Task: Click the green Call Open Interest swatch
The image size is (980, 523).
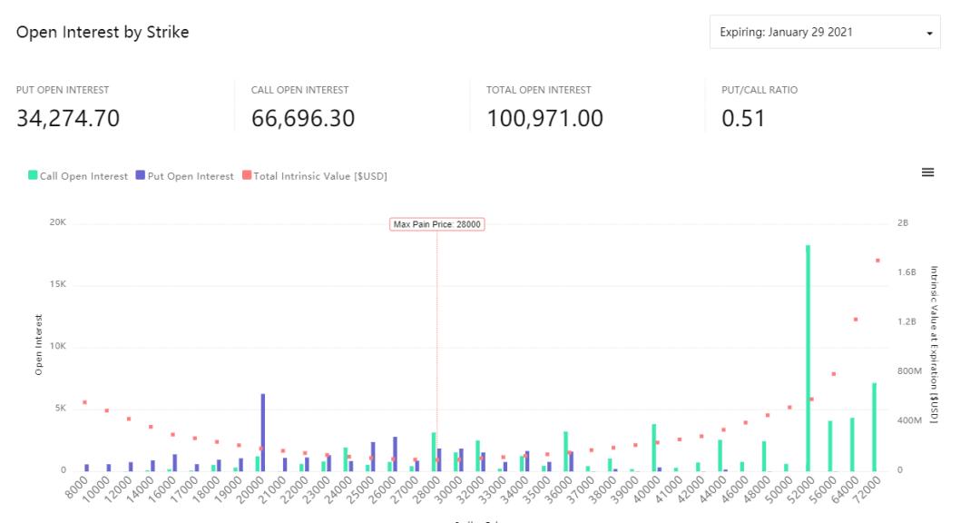Action: [x=34, y=175]
